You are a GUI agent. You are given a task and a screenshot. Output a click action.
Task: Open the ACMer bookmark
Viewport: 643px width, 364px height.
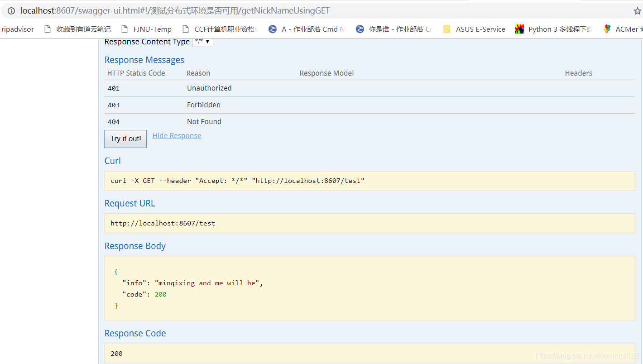click(623, 29)
